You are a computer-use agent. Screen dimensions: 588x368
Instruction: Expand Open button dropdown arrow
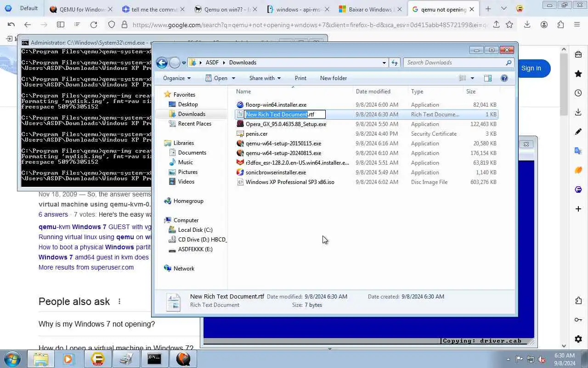233,78
